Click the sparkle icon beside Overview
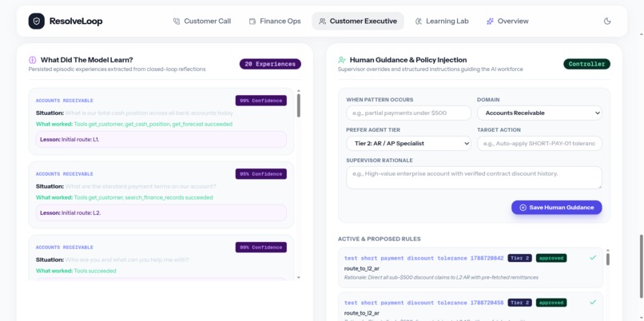The image size is (644, 321). [490, 22]
